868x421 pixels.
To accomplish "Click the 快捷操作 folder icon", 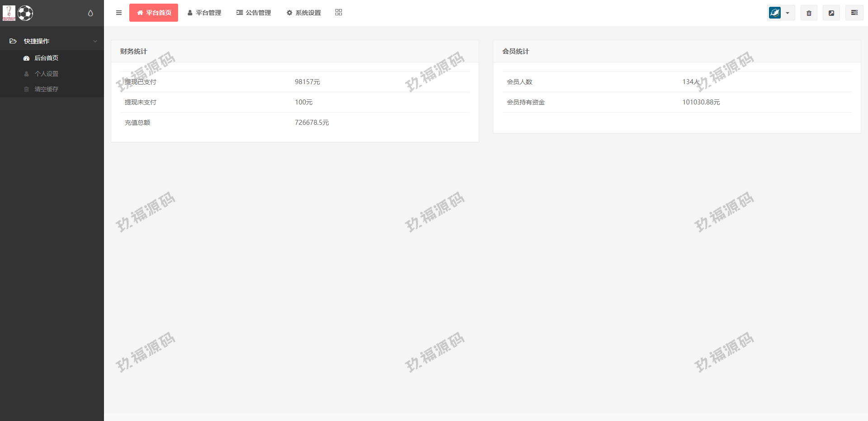I will pyautogui.click(x=13, y=41).
